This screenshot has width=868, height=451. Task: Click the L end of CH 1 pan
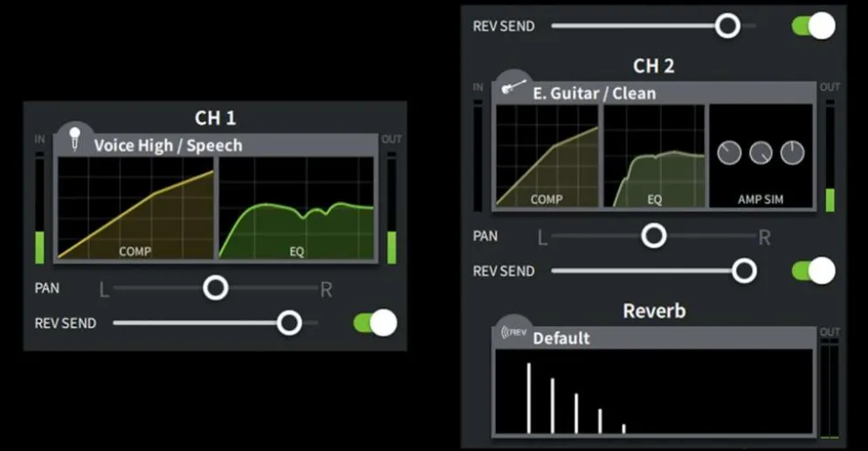104,289
